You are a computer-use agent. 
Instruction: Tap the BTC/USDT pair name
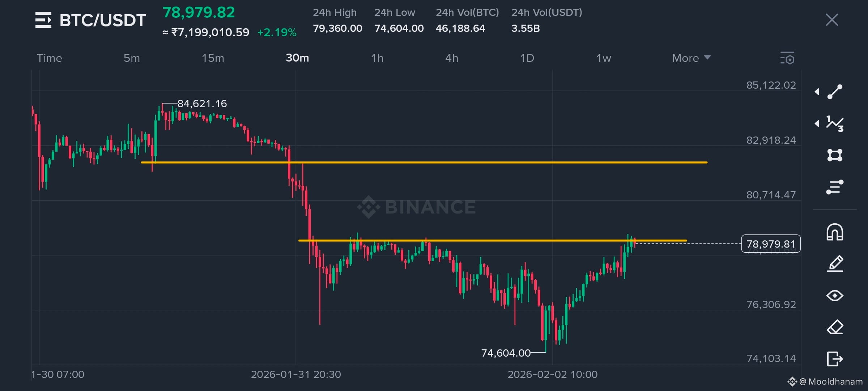click(103, 20)
